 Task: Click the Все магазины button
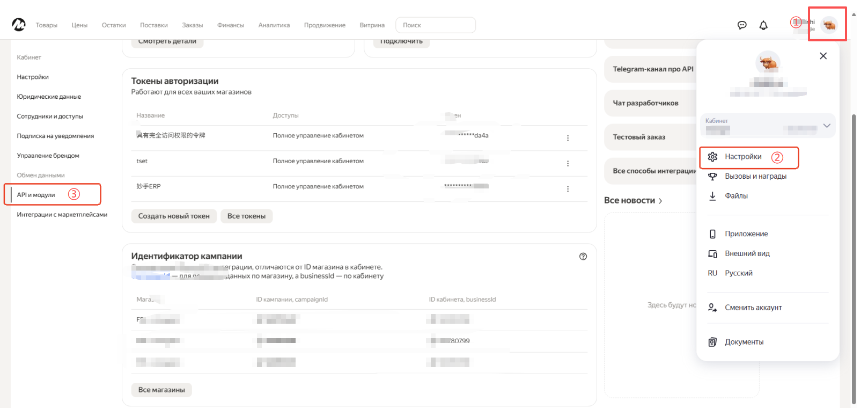pyautogui.click(x=161, y=390)
